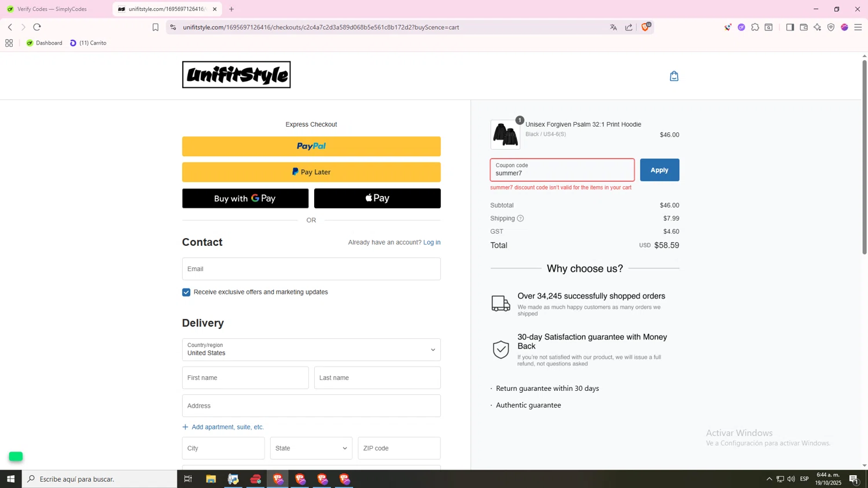Open Windows Start menu

pyautogui.click(x=10, y=479)
